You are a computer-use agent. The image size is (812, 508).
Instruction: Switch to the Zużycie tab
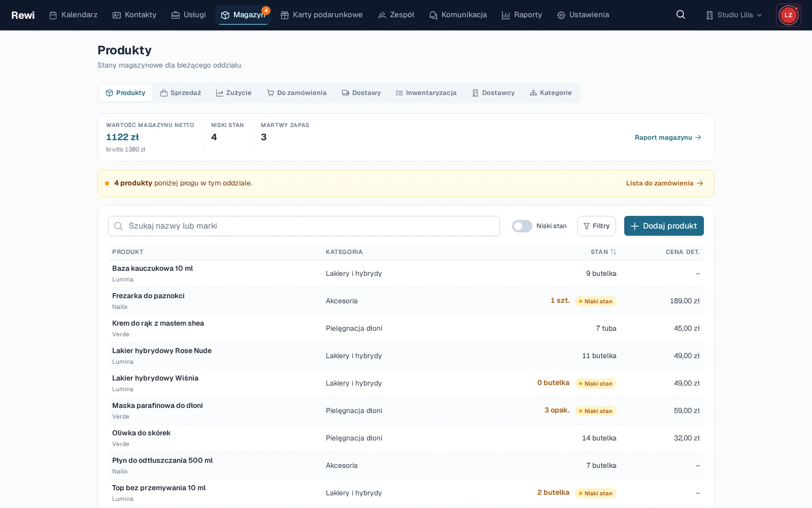[233, 93]
